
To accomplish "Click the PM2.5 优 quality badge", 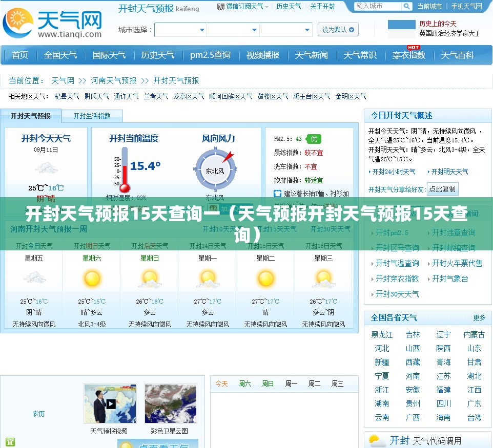I will [314, 139].
